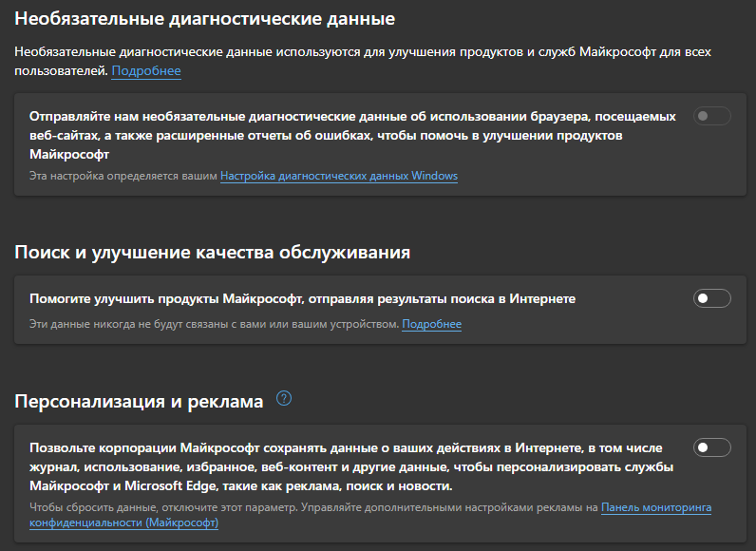Click heading Поиск и улучшение качества обслуживания
Screen dimensions: 756x551
click(212, 252)
